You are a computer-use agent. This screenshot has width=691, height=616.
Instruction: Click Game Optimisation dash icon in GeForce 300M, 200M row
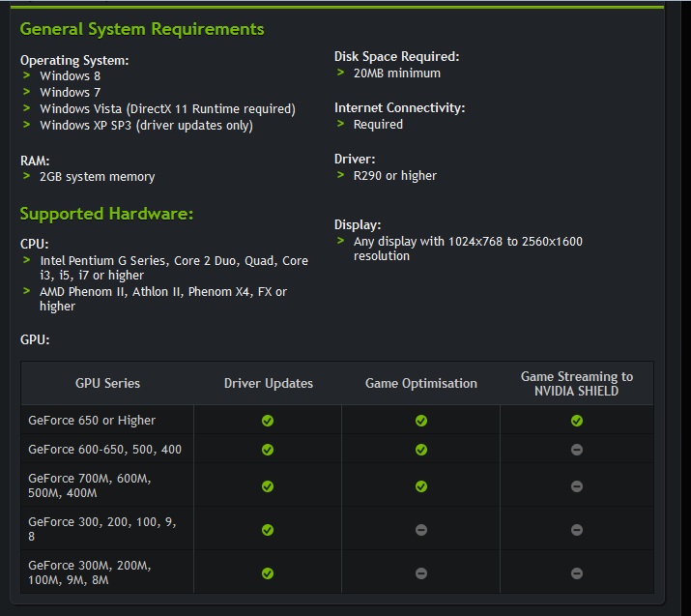pyautogui.click(x=421, y=573)
